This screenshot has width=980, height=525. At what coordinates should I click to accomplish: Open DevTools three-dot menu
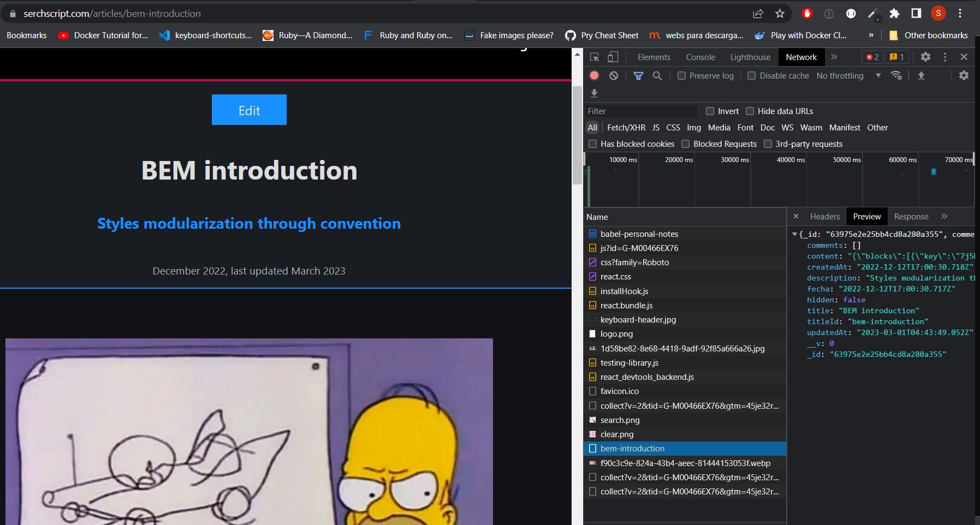coord(945,57)
